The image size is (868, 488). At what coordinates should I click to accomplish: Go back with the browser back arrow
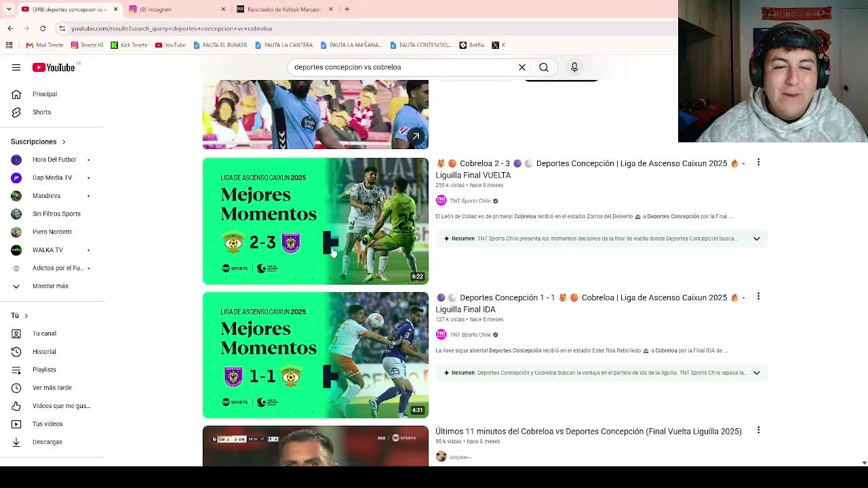point(10,28)
